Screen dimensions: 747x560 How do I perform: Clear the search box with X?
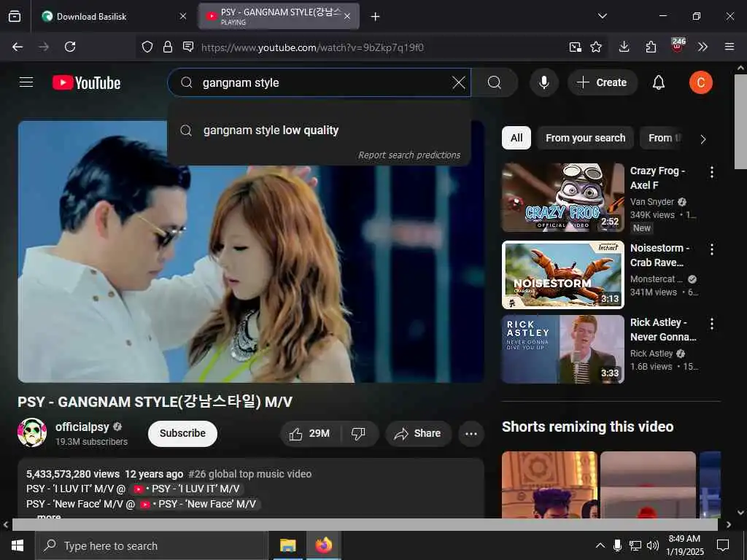coord(458,82)
